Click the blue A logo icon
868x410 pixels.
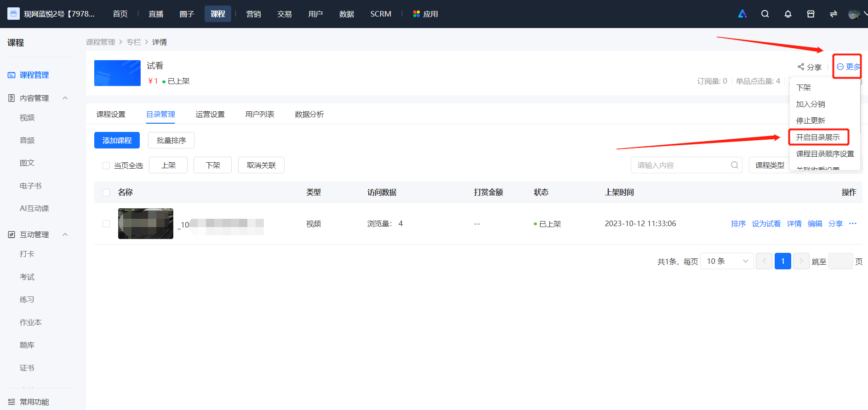pyautogui.click(x=742, y=14)
